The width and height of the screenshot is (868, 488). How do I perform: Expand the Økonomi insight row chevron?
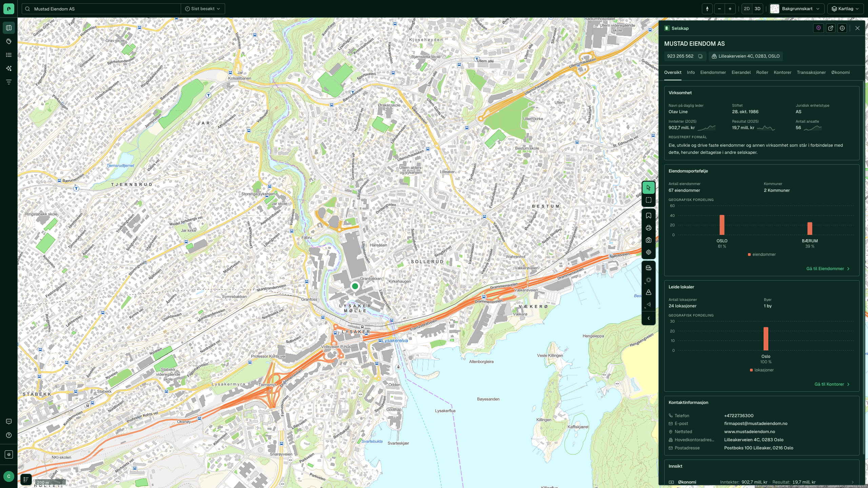tap(852, 482)
